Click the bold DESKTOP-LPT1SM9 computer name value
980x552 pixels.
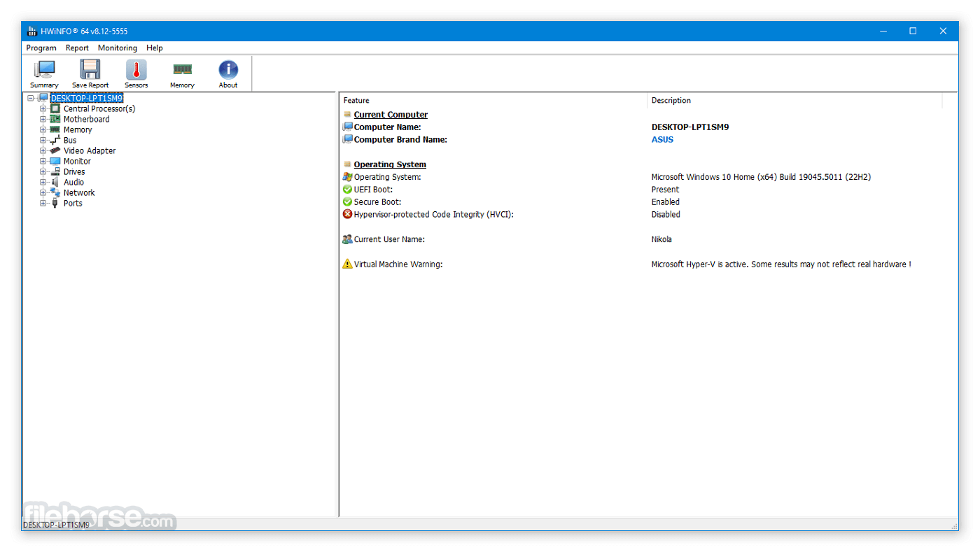(690, 127)
